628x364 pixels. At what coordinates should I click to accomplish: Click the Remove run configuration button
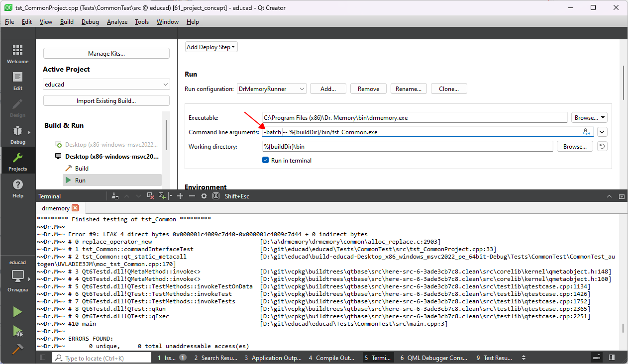coord(369,89)
